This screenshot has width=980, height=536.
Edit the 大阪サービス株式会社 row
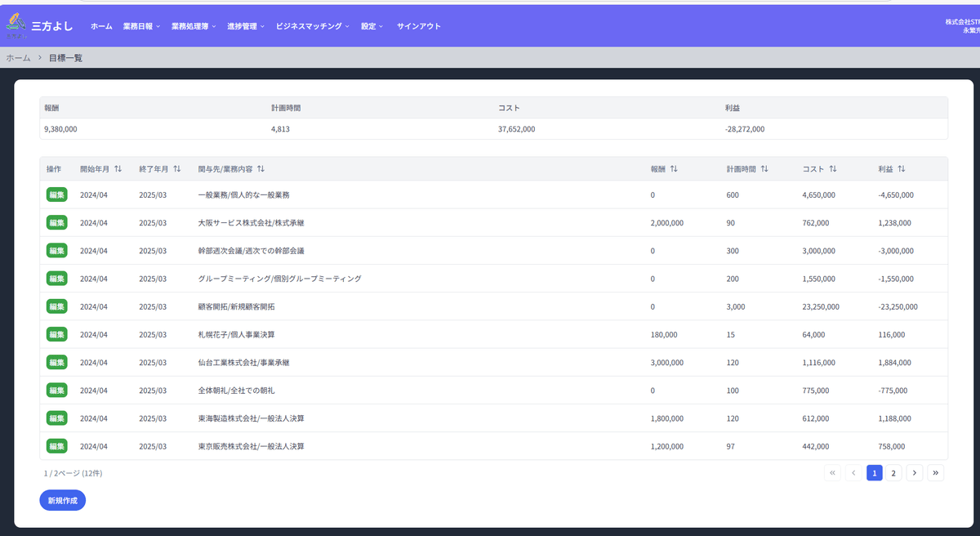point(56,223)
